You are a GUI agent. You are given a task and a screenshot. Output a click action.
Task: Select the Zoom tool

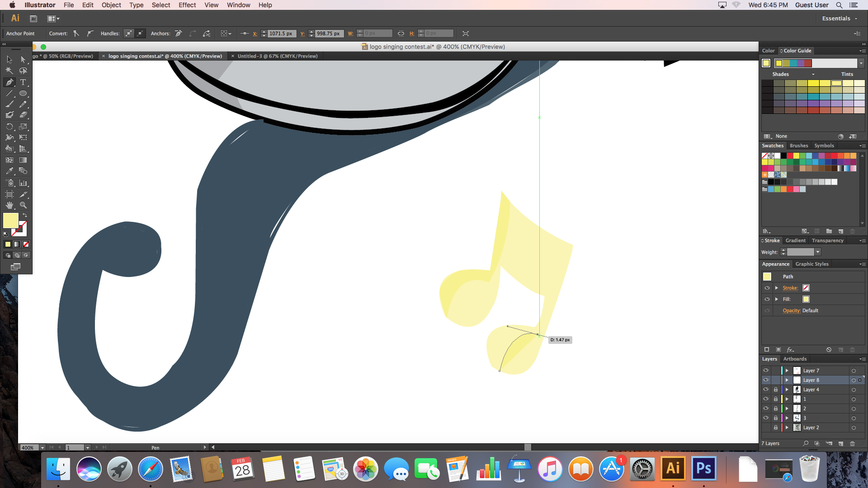(23, 205)
